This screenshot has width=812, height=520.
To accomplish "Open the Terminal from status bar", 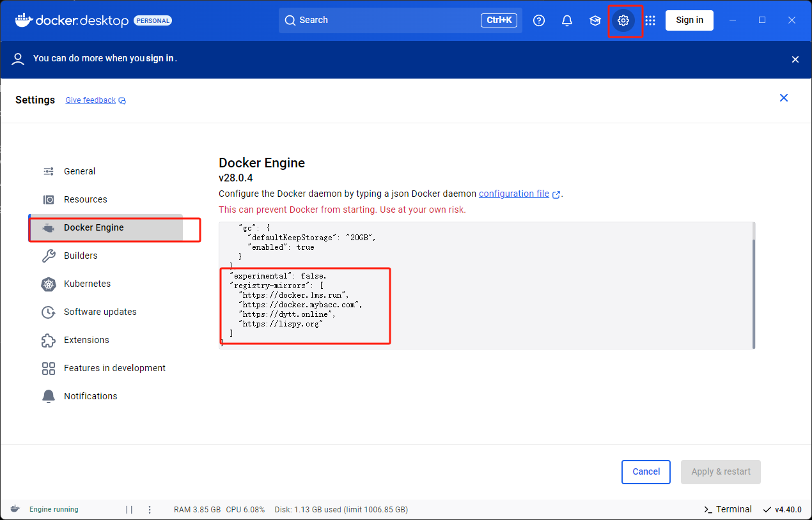I will [728, 509].
